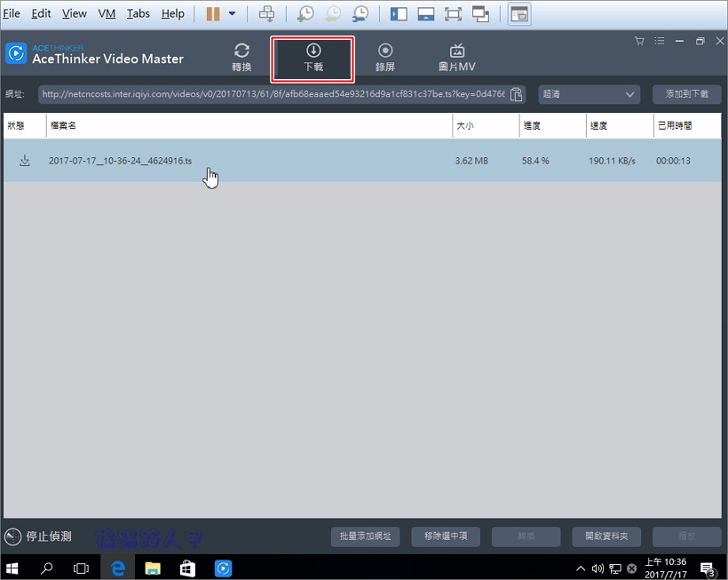Send Ctrl+Alt+Del to the VM
The width and height of the screenshot is (728, 580).
(x=266, y=14)
